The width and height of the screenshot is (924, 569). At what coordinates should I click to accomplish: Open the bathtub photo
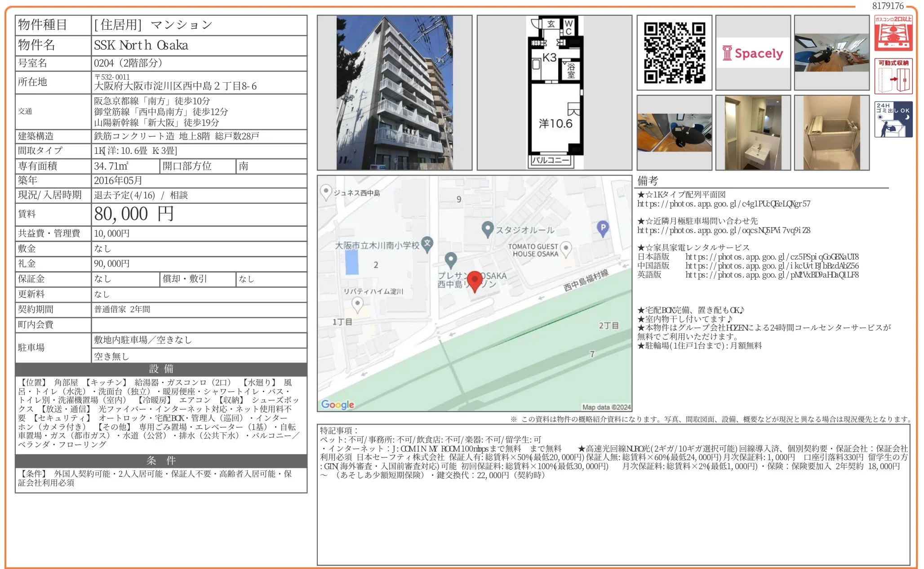click(x=831, y=133)
